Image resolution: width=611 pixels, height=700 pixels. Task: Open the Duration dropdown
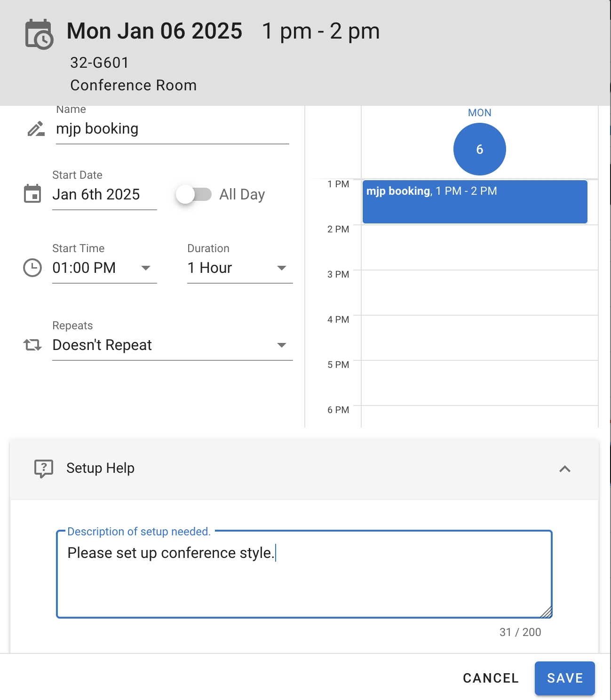click(281, 268)
